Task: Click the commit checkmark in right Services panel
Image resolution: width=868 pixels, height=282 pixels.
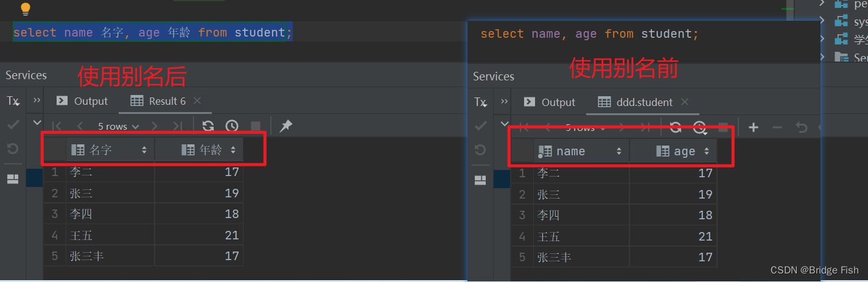Action: [480, 125]
